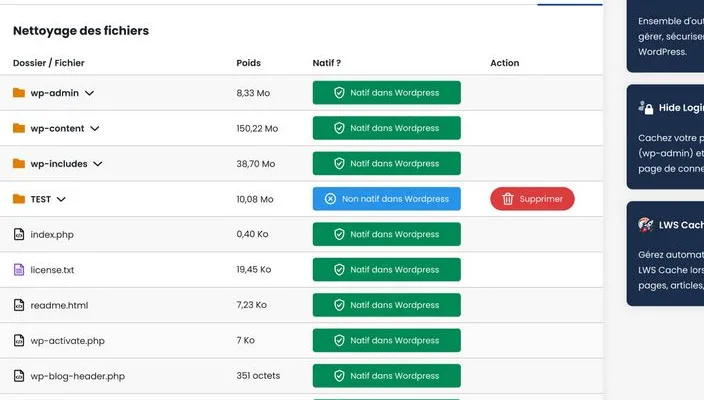Click the wp-admin folder icon

pyautogui.click(x=18, y=93)
